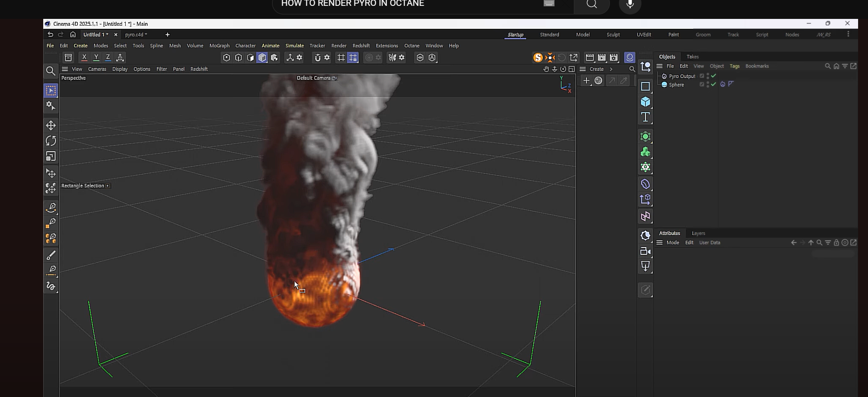Viewport: 868px width, 397px height.
Task: Expand the Create panel chevron
Action: tap(611, 69)
